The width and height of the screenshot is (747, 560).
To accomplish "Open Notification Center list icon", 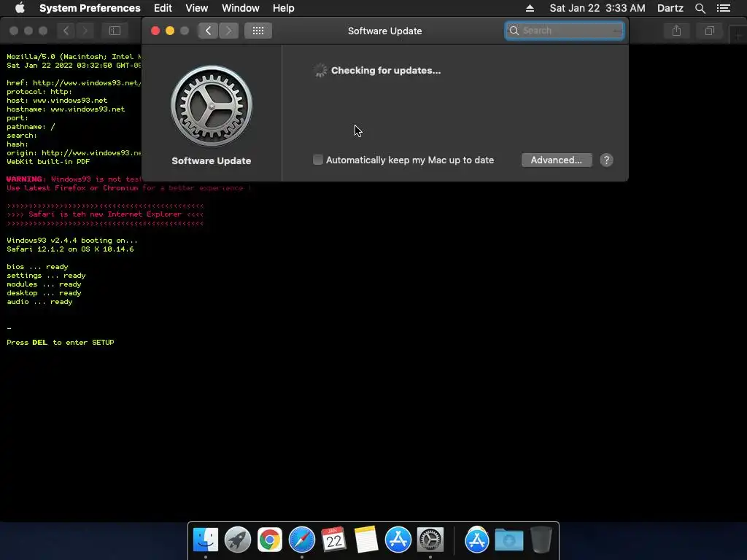I will click(x=724, y=8).
